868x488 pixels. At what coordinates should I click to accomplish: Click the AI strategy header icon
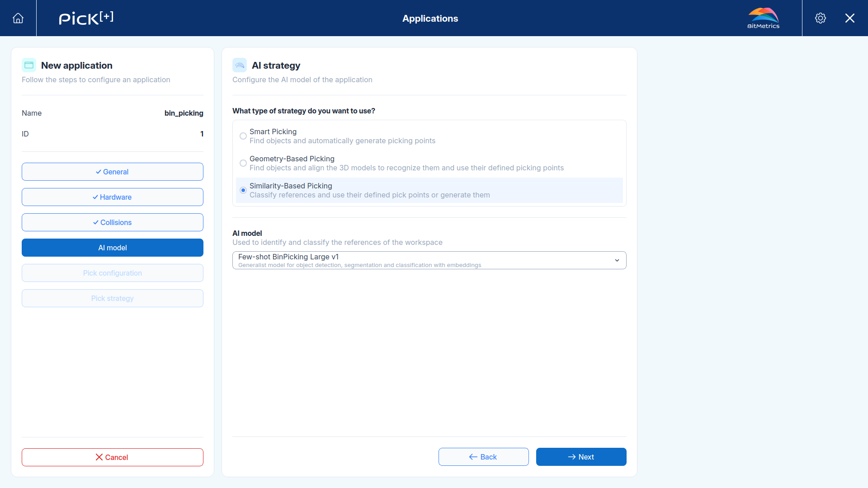pyautogui.click(x=240, y=65)
